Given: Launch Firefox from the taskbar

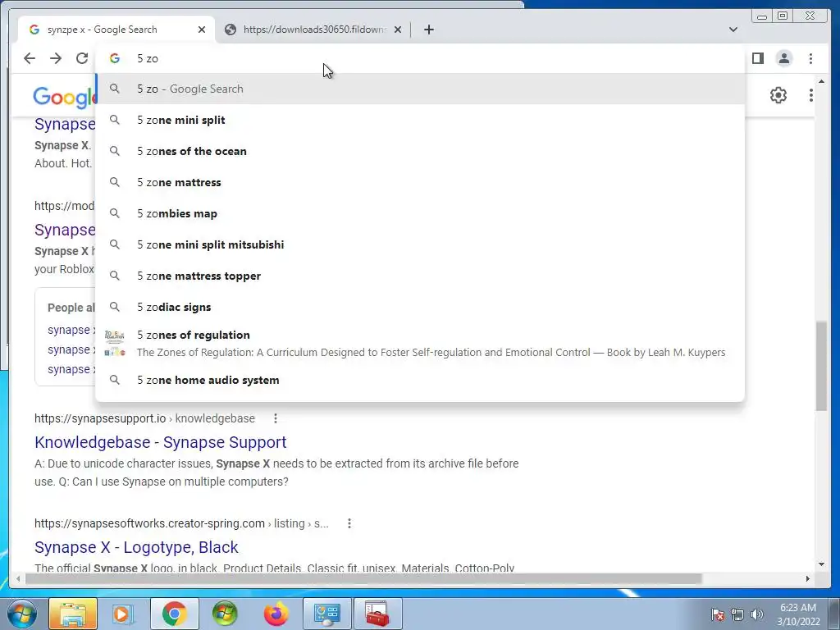Looking at the screenshot, I should click(276, 614).
